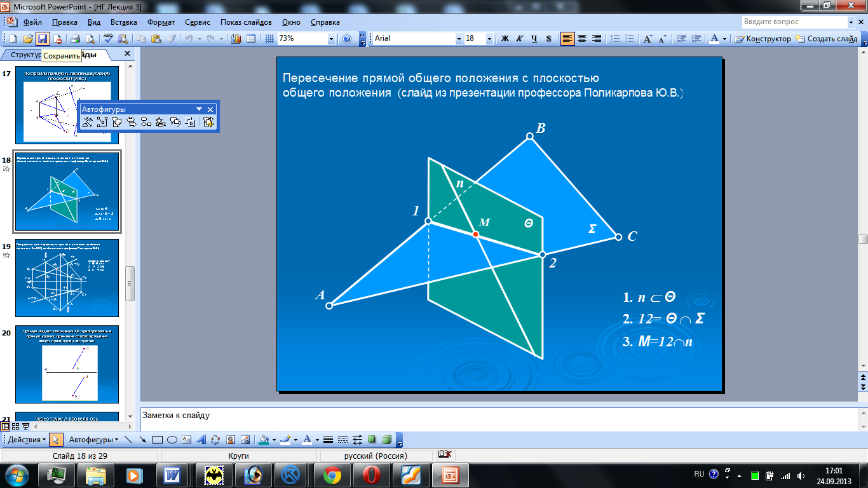The height and width of the screenshot is (488, 868).
Task: Toggle bold formatting (Ж)
Action: 505,38
